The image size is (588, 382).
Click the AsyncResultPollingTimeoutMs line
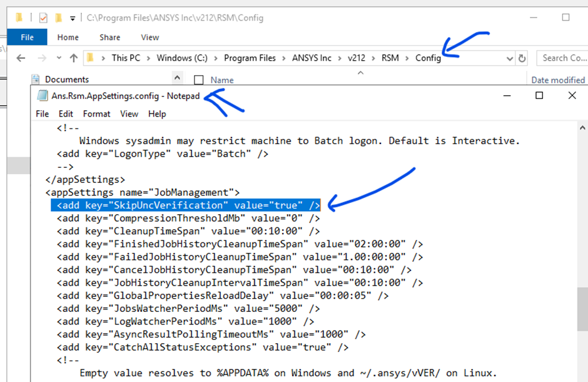211,334
